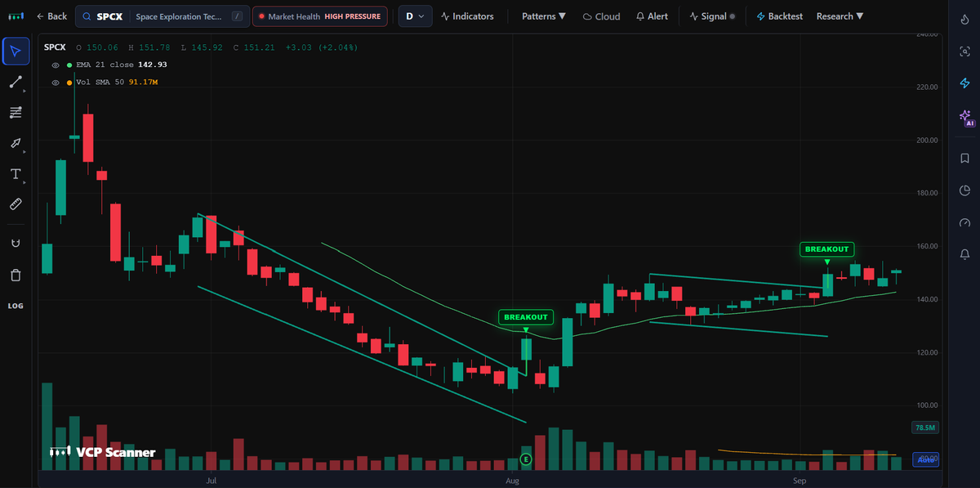Image resolution: width=980 pixels, height=488 pixels.
Task: Click the Aug date axis label
Action: pyautogui.click(x=512, y=481)
